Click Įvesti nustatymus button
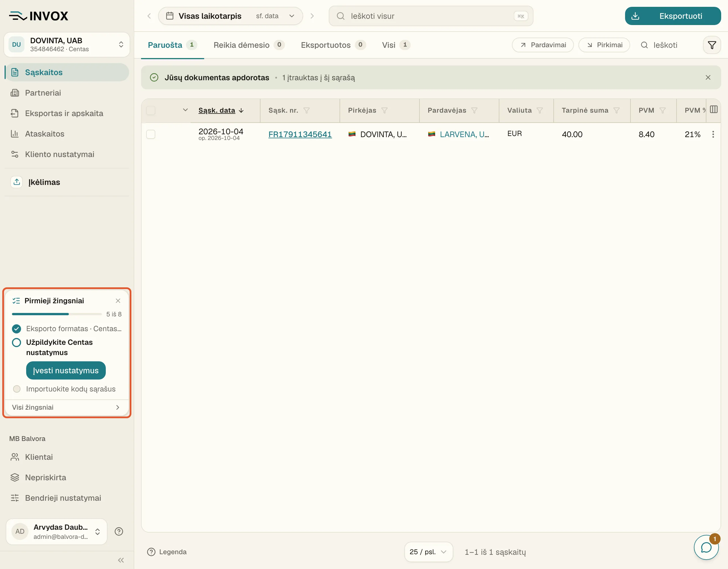Viewport: 728px width, 569px height. pos(66,370)
